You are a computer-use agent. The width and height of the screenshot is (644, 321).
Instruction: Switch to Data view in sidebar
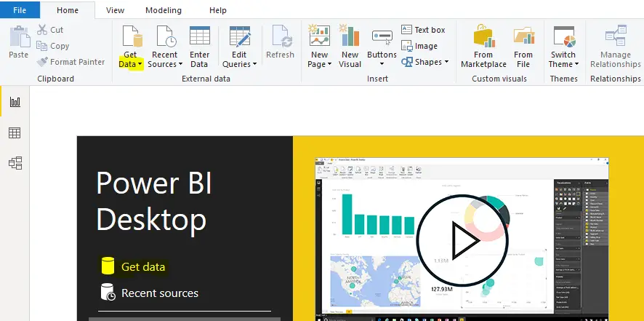click(15, 133)
